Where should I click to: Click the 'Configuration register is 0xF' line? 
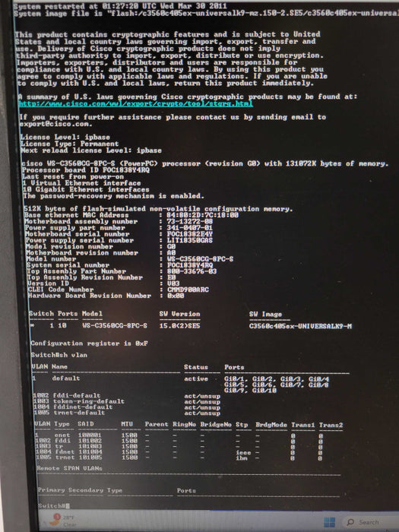click(89, 344)
